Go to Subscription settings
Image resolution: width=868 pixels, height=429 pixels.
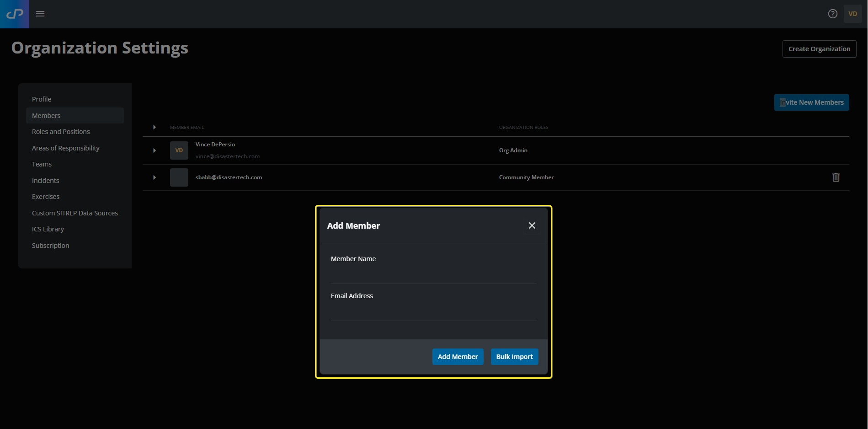(75, 246)
